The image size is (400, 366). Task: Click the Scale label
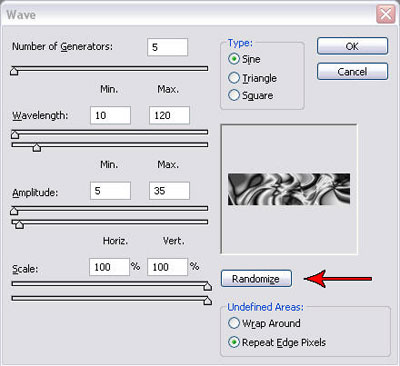[25, 269]
